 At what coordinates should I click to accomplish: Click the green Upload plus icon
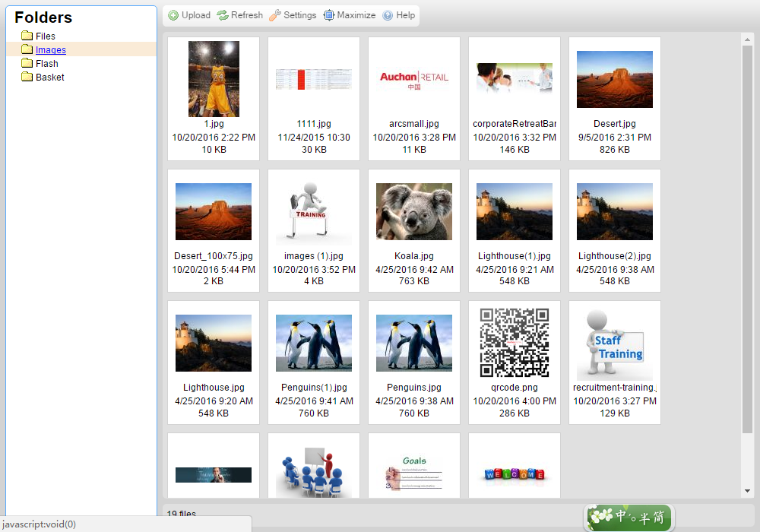pyautogui.click(x=173, y=15)
